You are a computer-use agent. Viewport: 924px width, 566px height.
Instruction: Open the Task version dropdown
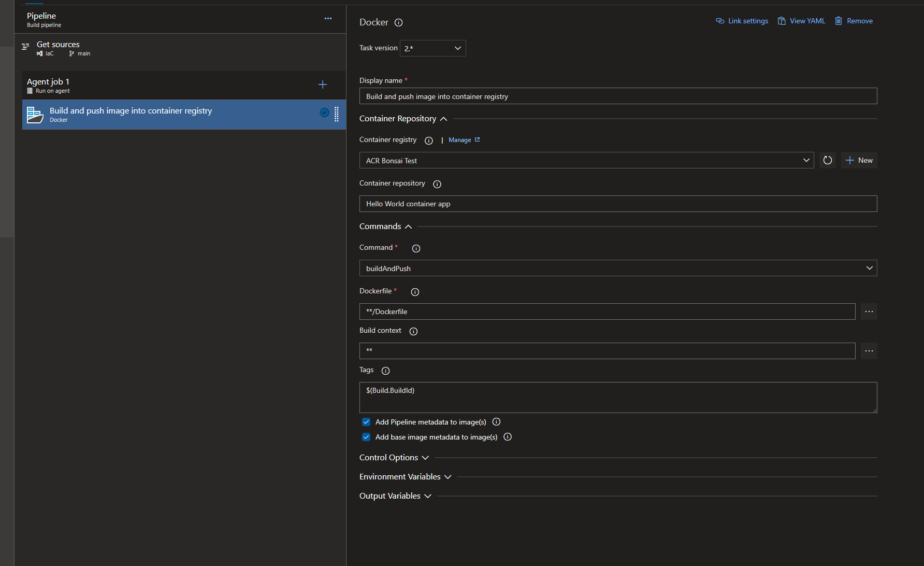coord(433,48)
